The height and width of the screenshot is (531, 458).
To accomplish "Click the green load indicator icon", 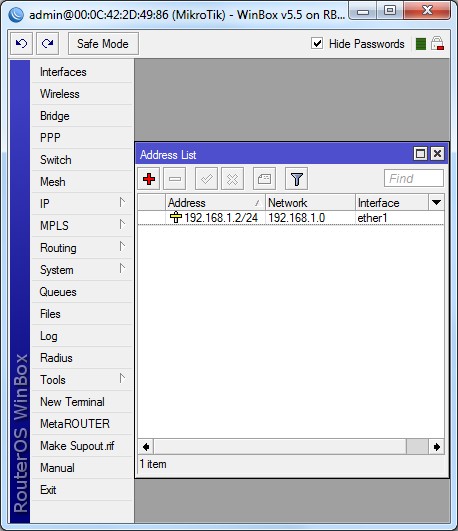I will pos(420,44).
